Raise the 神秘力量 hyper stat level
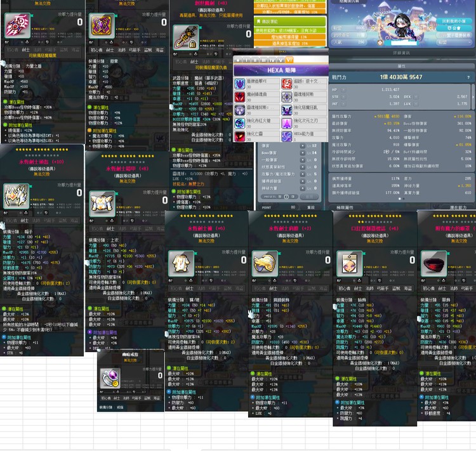Screen dimensions: 476x451 [x=303, y=188]
